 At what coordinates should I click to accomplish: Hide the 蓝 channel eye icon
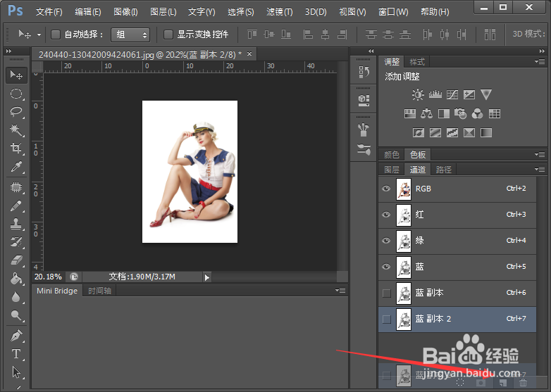pyautogui.click(x=386, y=267)
